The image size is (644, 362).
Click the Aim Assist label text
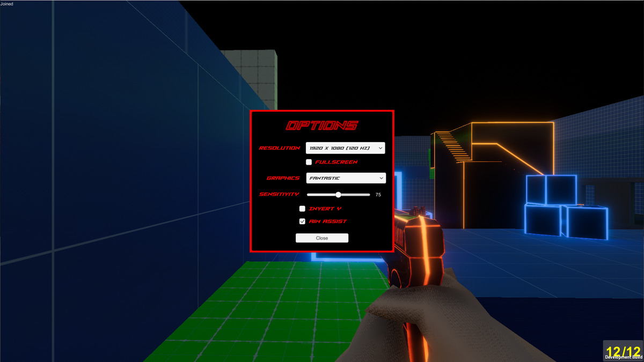click(x=328, y=221)
